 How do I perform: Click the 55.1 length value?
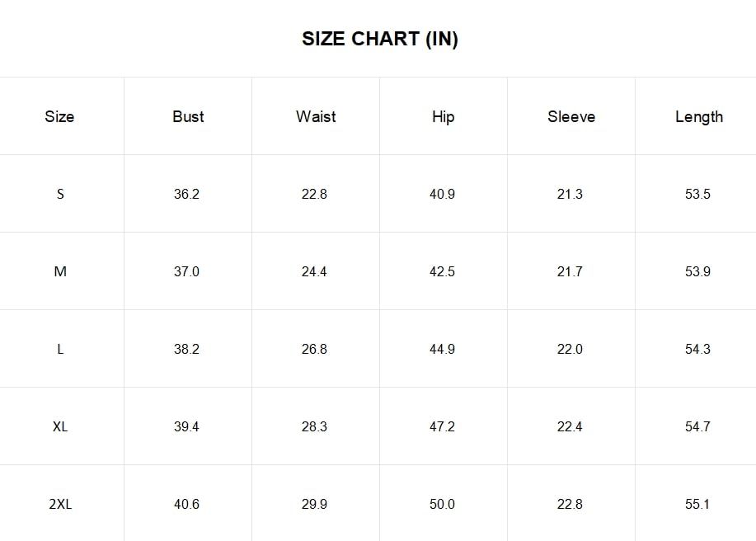[x=697, y=505]
